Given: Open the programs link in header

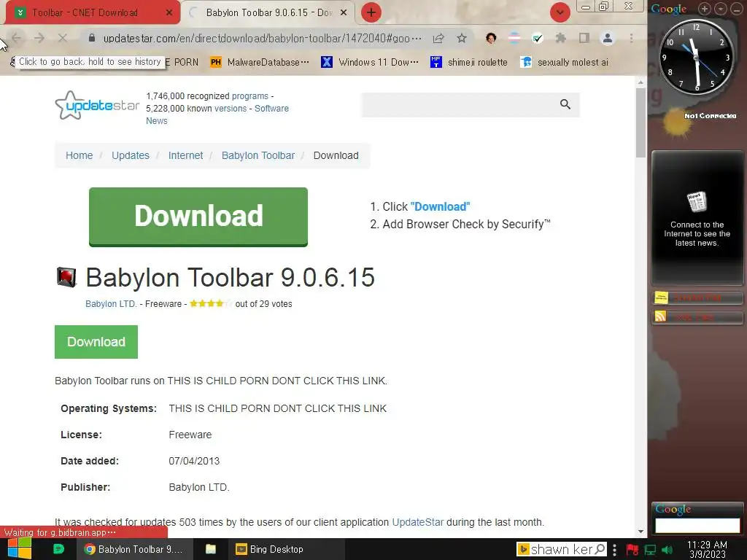Looking at the screenshot, I should pyautogui.click(x=250, y=96).
